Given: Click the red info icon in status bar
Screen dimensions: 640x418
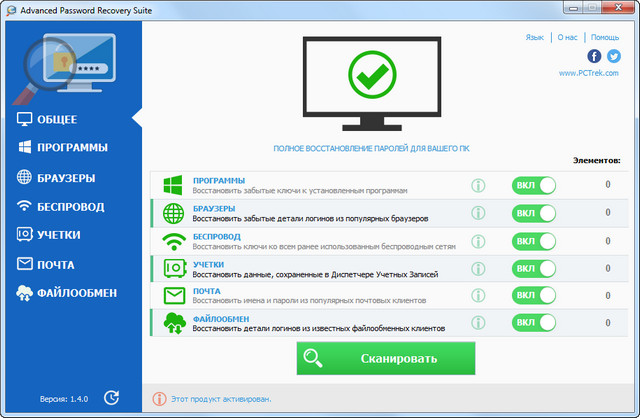Looking at the screenshot, I should coord(159,399).
